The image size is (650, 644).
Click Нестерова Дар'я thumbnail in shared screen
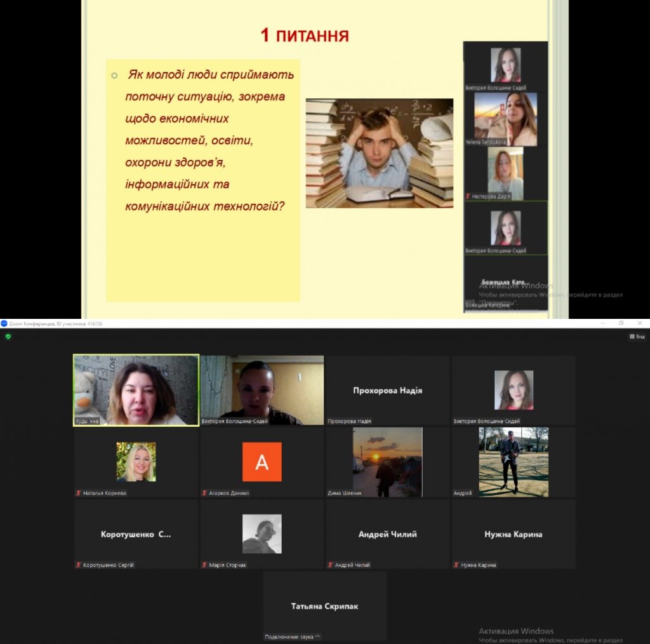[505, 173]
